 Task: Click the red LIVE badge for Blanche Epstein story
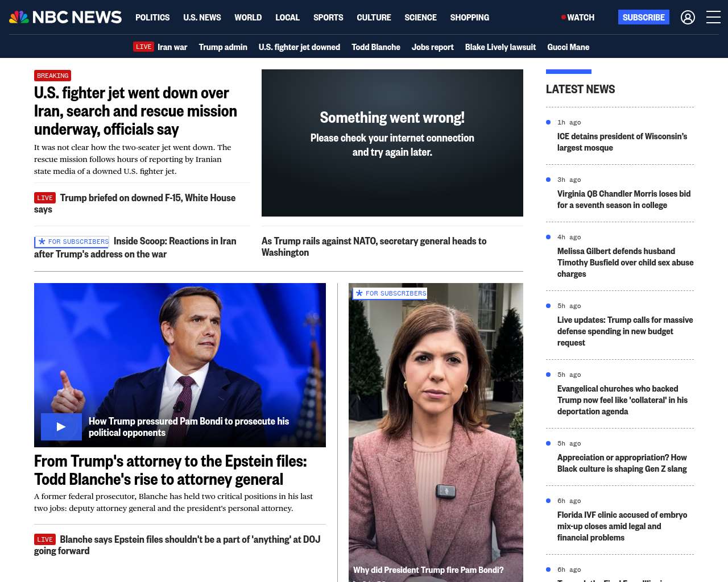[x=45, y=539]
